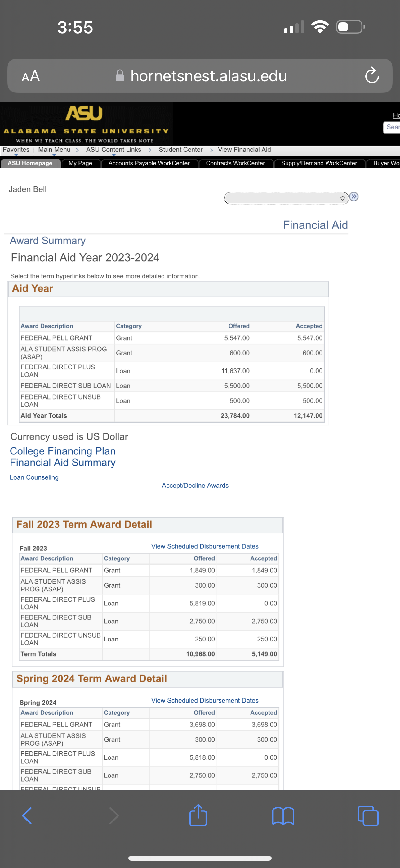View Scheduled Disbursement Dates for Spring 2024
Image resolution: width=400 pixels, height=868 pixels.
(205, 700)
